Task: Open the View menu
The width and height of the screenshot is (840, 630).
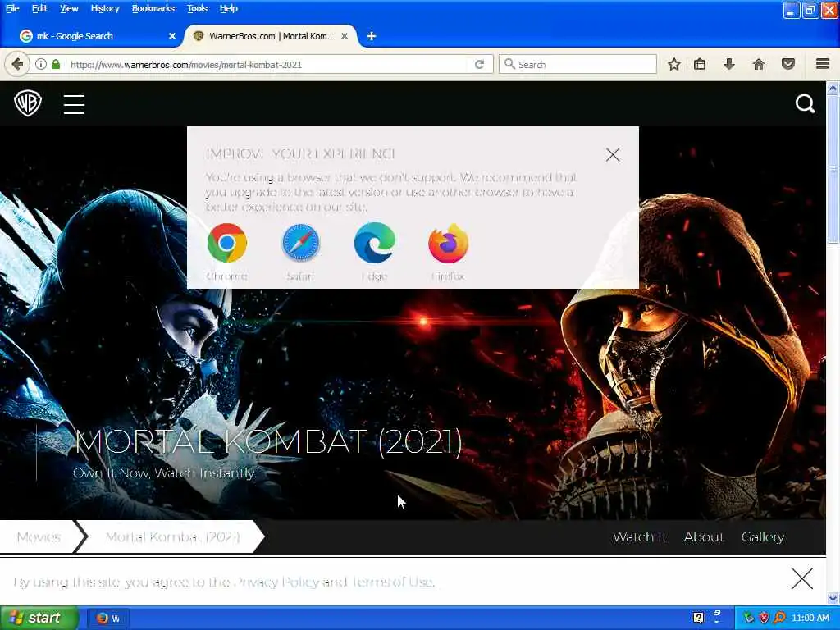Action: click(x=69, y=8)
